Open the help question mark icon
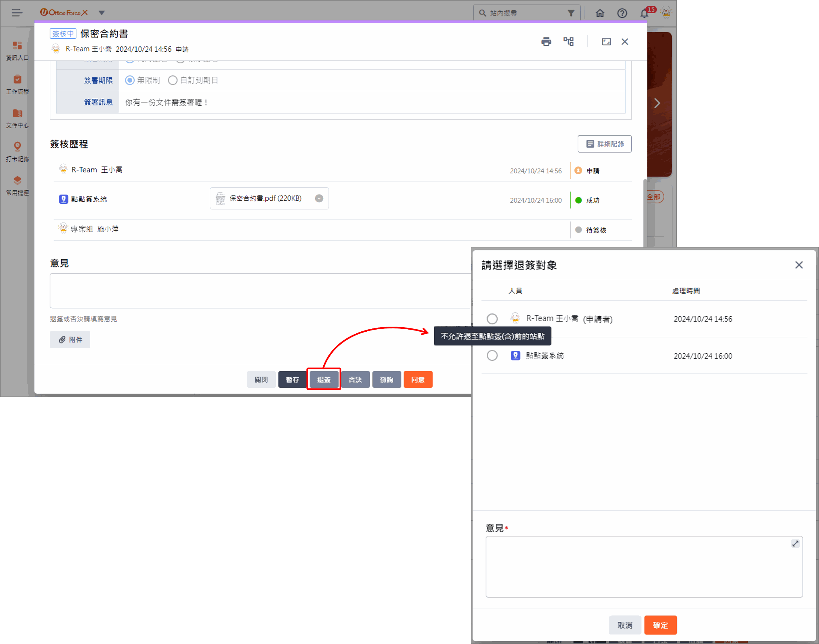 622,13
